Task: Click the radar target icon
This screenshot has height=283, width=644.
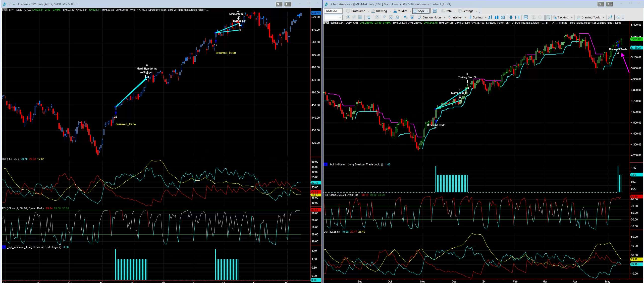Action: point(377,17)
